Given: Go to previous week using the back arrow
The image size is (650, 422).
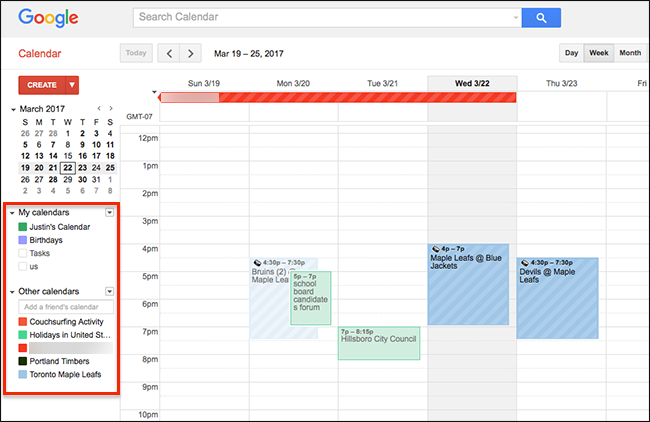Looking at the screenshot, I should tap(169, 53).
